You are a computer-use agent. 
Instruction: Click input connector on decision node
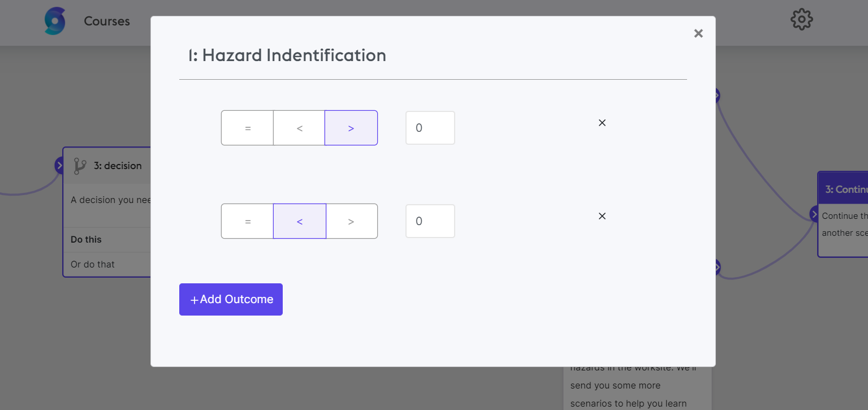(59, 165)
